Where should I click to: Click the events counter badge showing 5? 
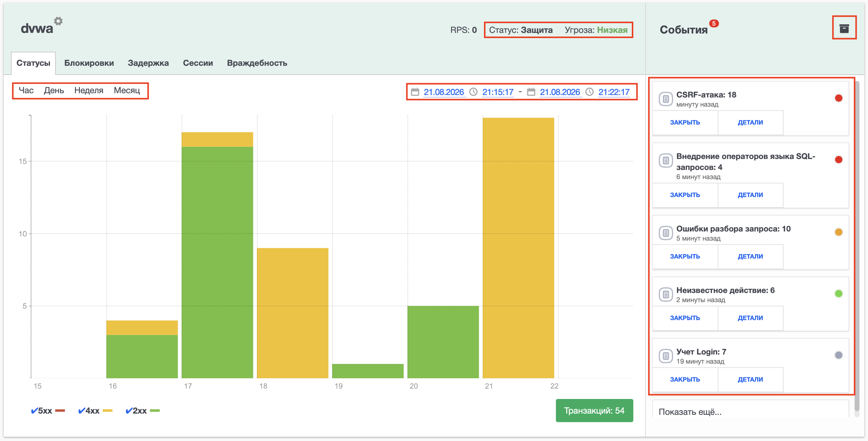point(714,23)
